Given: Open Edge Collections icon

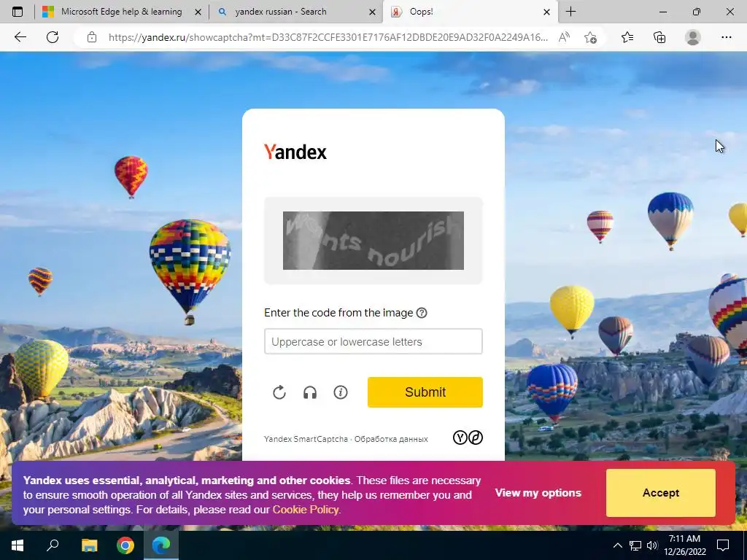Looking at the screenshot, I should 659,37.
